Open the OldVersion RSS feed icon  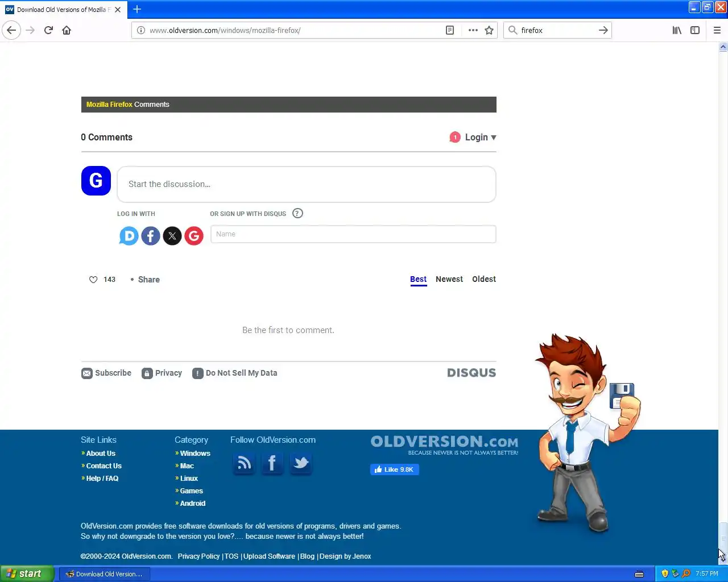tap(244, 463)
